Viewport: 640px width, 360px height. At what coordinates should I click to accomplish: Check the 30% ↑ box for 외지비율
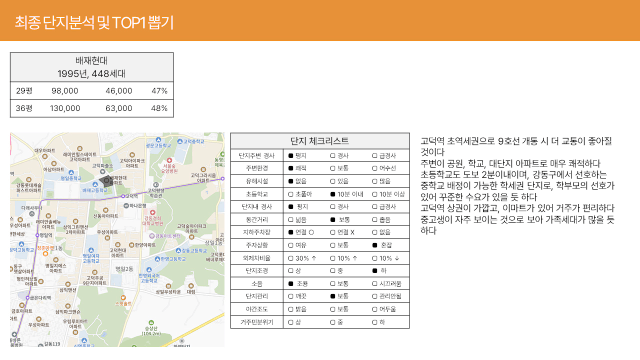click(x=291, y=258)
